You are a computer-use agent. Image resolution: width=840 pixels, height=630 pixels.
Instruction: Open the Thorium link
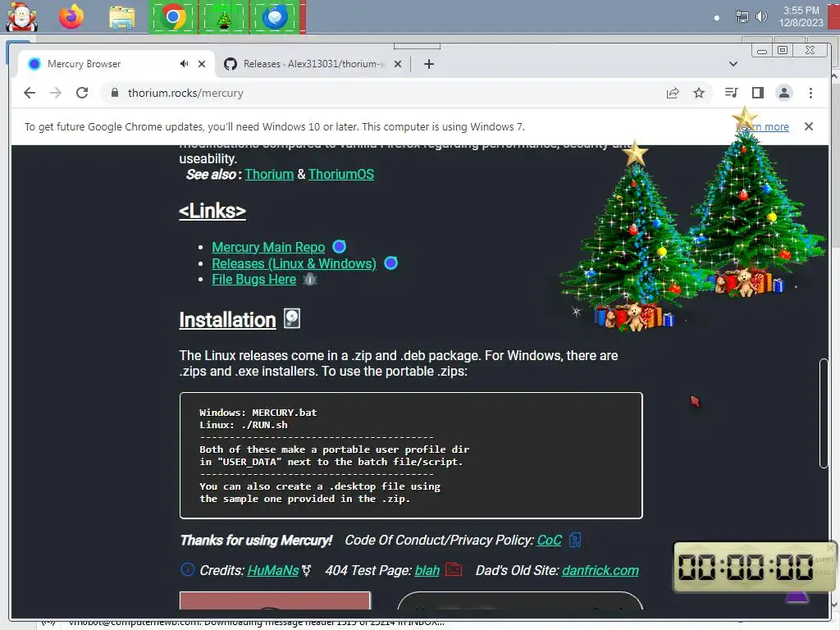(269, 174)
